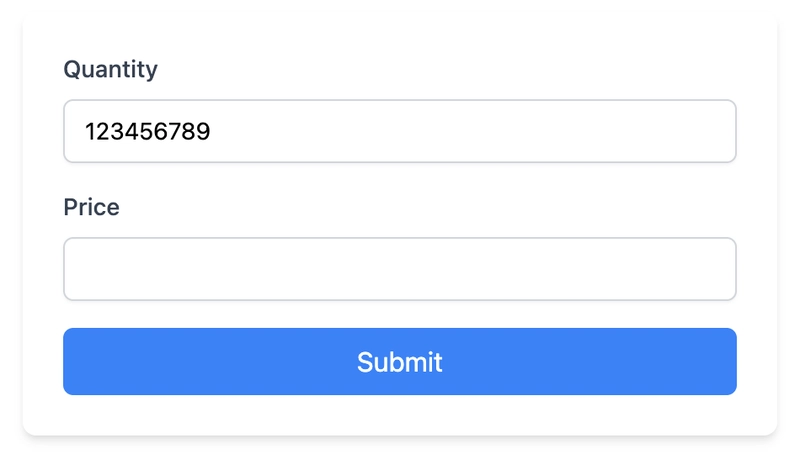Viewport: 800px width, 454px height.
Task: Click the label above the empty field
Action: [91, 207]
